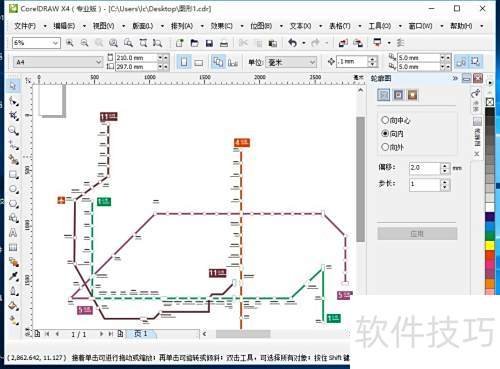Select the Ellipse tool
Screen dimensions: 500x369
click(13, 189)
